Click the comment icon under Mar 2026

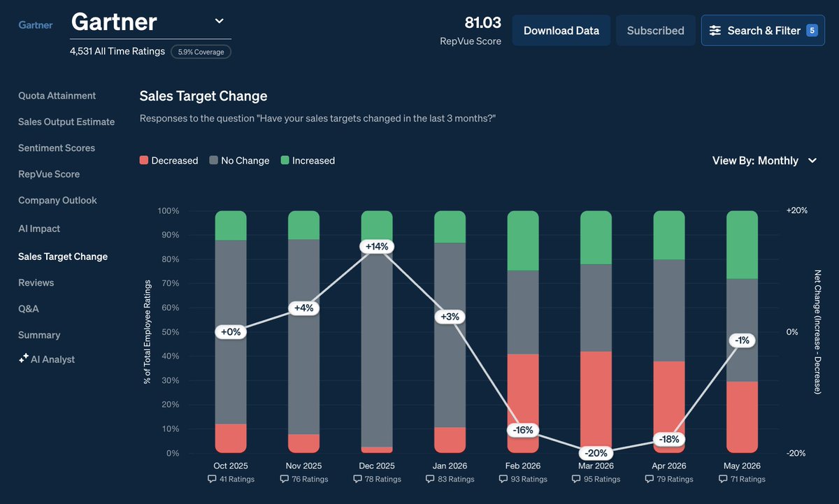(x=576, y=479)
